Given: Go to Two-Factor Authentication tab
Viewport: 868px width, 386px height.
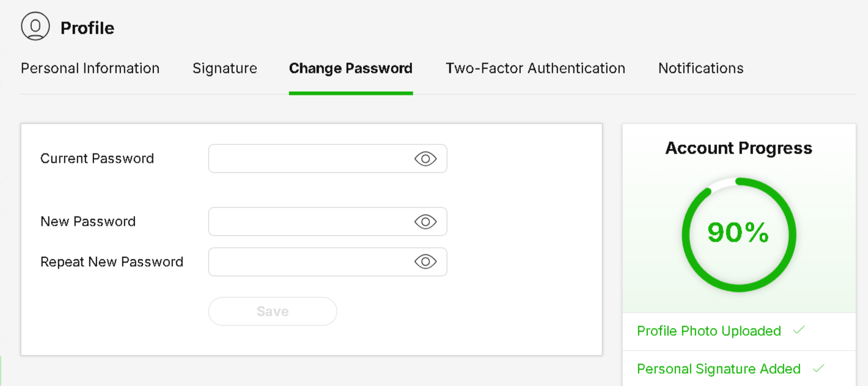Looking at the screenshot, I should tap(535, 69).
